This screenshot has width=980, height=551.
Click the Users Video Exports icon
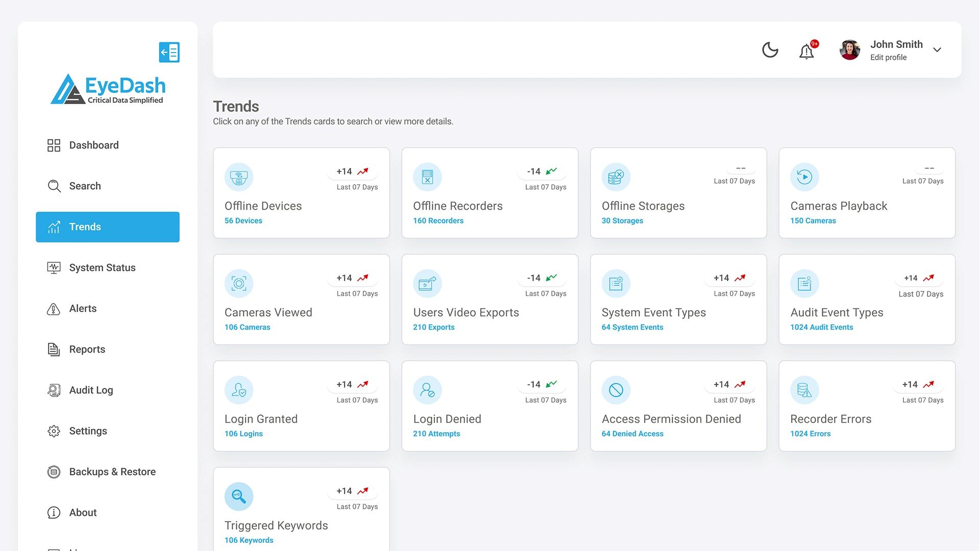(x=427, y=284)
